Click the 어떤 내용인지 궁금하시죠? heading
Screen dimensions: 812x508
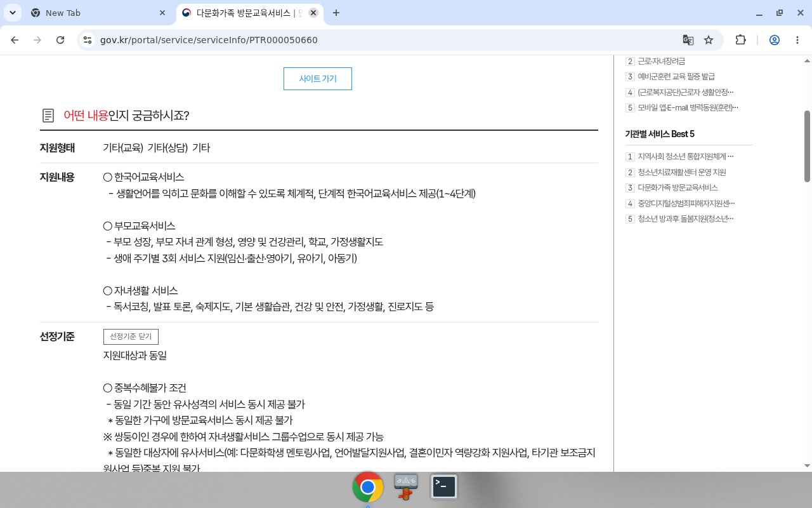(126, 116)
